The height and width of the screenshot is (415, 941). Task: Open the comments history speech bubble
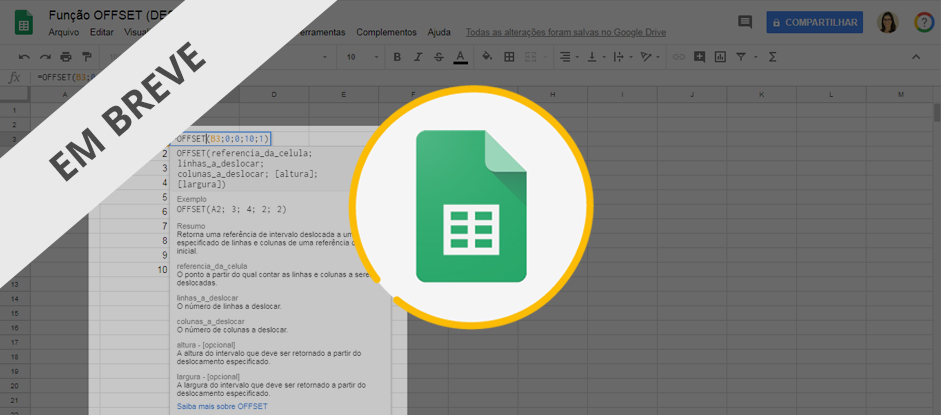click(x=745, y=22)
